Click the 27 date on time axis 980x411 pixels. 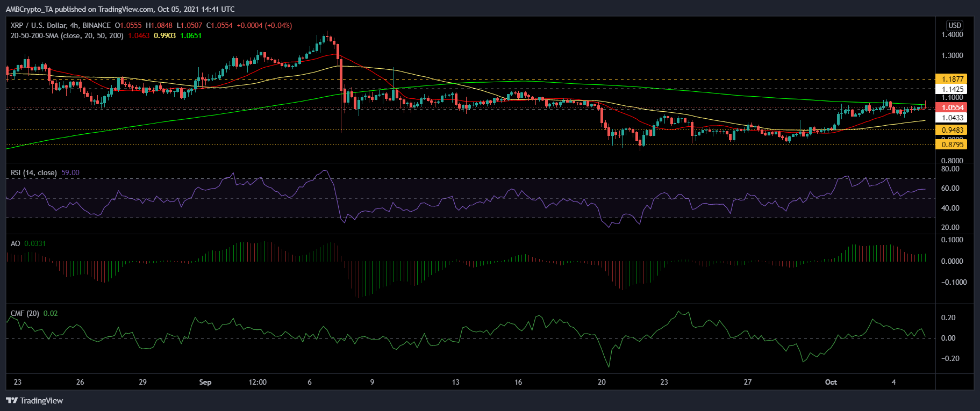747,382
